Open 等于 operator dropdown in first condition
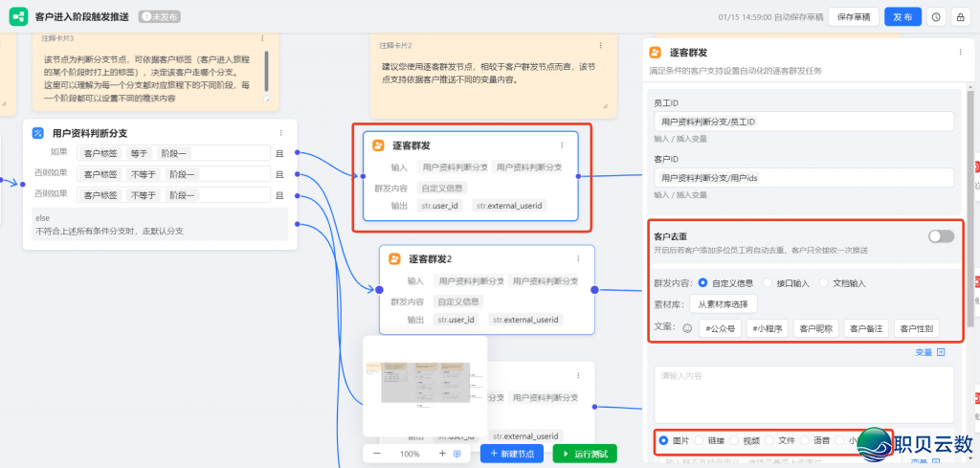 tap(139, 153)
